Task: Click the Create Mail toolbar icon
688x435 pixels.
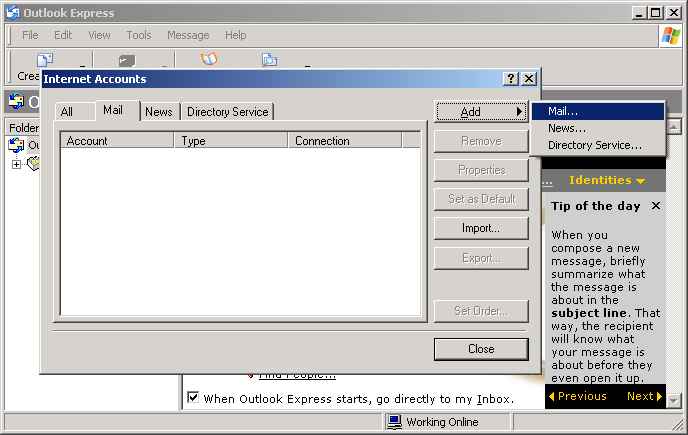Action: [x=44, y=60]
